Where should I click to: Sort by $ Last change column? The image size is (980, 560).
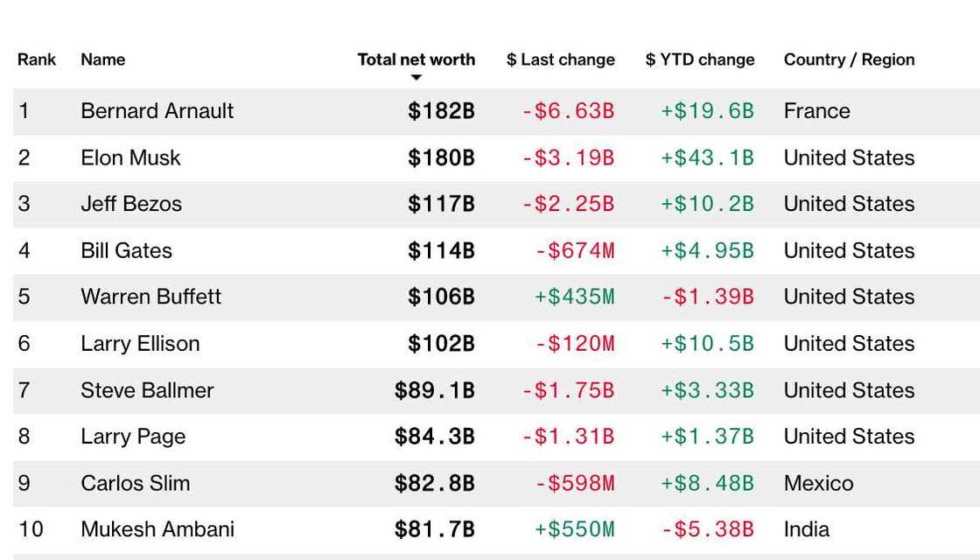(560, 59)
